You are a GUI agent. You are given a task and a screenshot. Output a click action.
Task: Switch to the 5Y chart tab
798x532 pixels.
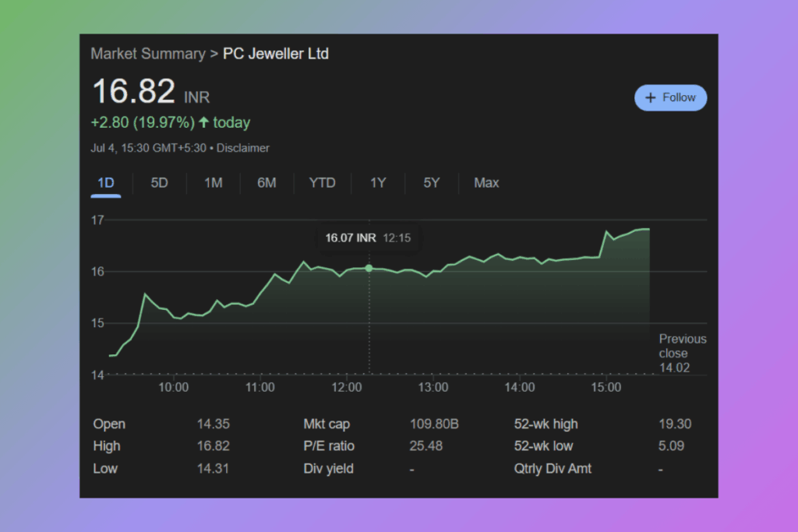point(432,183)
